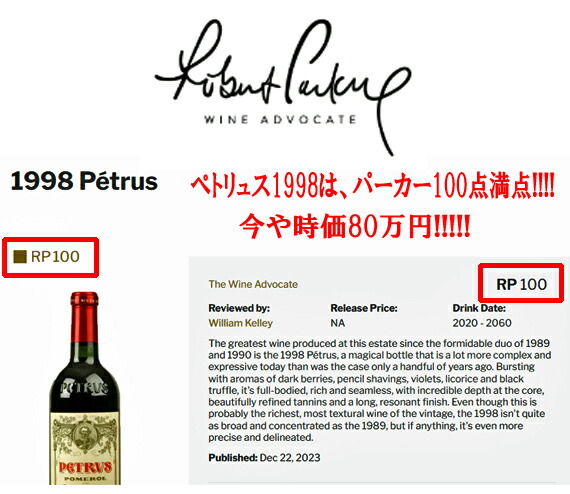Viewport: 570px width, 494px height.
Task: Click the Published Dec 22, 2023 date
Action: [264, 457]
